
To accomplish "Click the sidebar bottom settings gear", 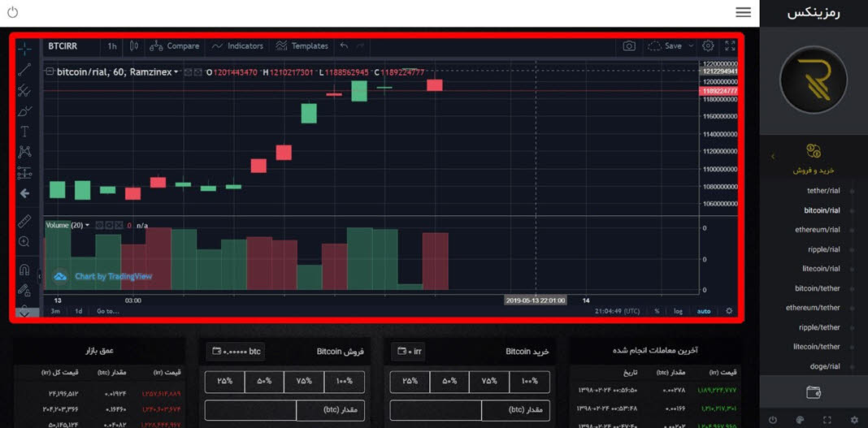I will [854, 420].
